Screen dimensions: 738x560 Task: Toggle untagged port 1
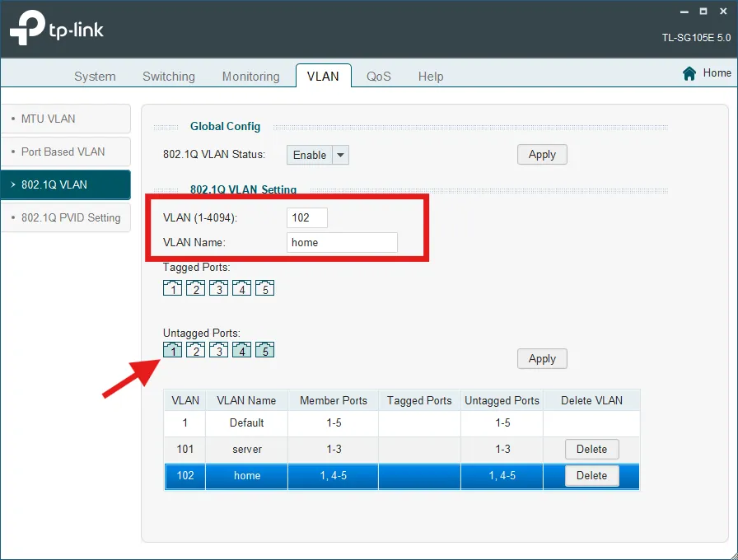(172, 350)
